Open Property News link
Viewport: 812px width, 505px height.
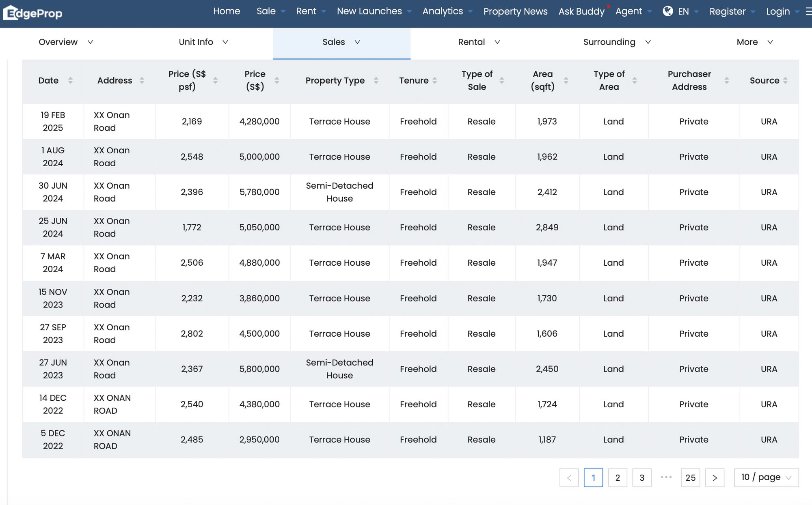(x=515, y=11)
